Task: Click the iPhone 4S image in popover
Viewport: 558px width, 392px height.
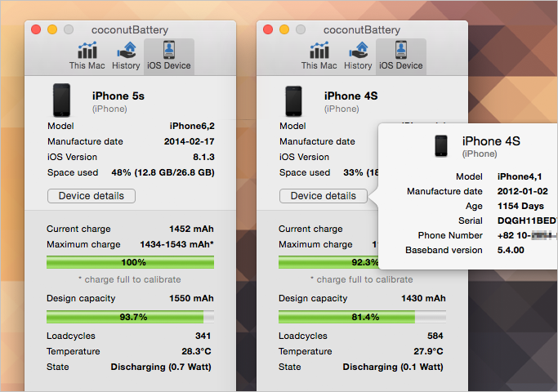Action: pyautogui.click(x=441, y=146)
